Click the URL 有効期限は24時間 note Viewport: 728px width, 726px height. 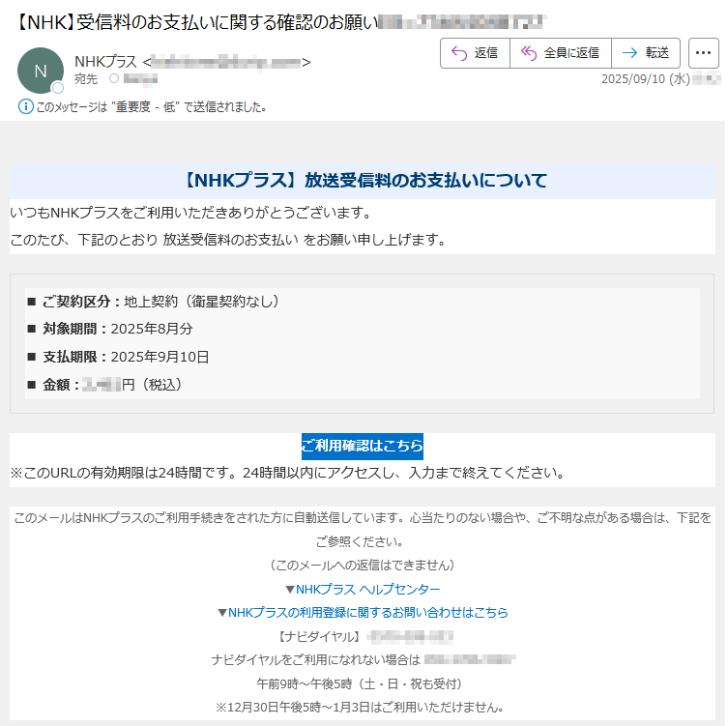pos(288,473)
